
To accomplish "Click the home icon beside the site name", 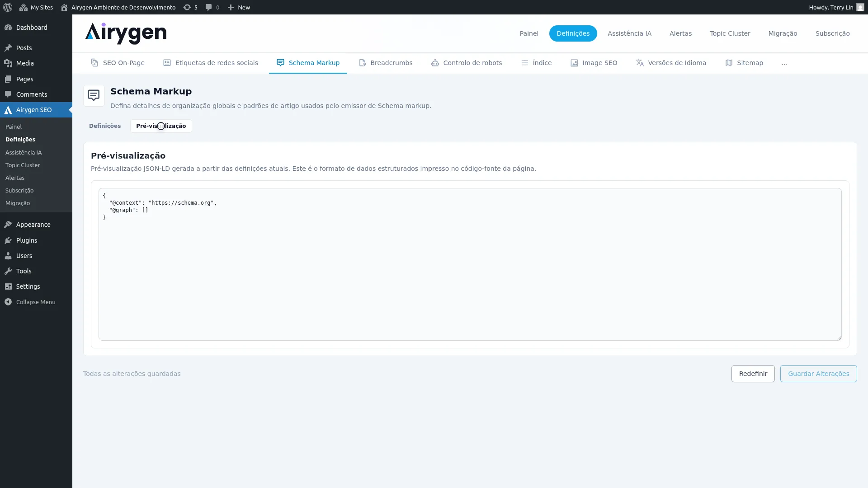I will [x=64, y=7].
